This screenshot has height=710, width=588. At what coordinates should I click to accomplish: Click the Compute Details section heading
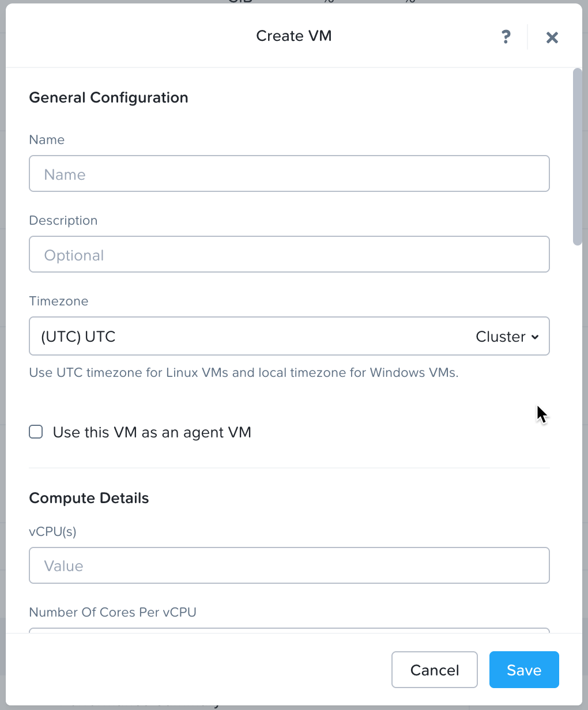pos(89,498)
